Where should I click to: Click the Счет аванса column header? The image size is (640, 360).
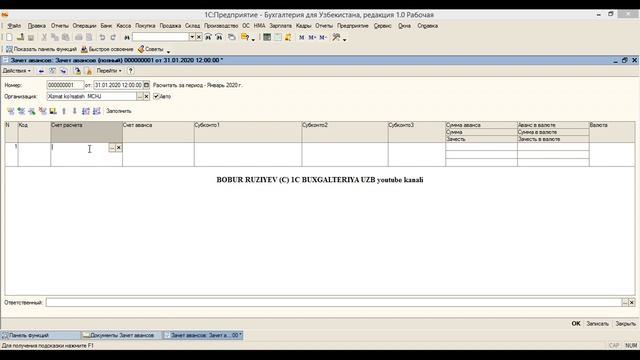coord(158,132)
